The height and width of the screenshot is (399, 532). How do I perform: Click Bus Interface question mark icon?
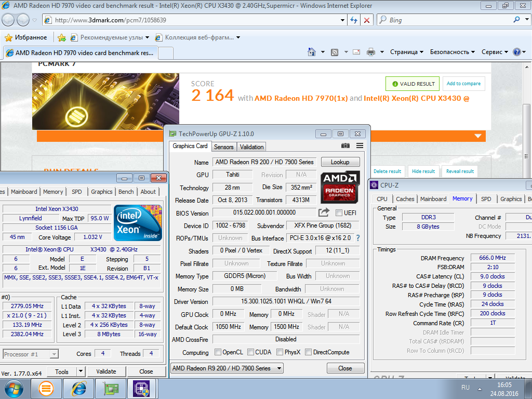point(358,238)
